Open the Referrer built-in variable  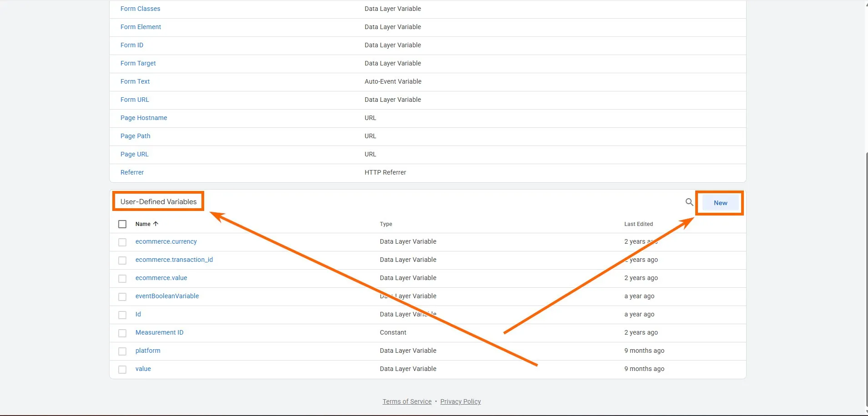(132, 172)
